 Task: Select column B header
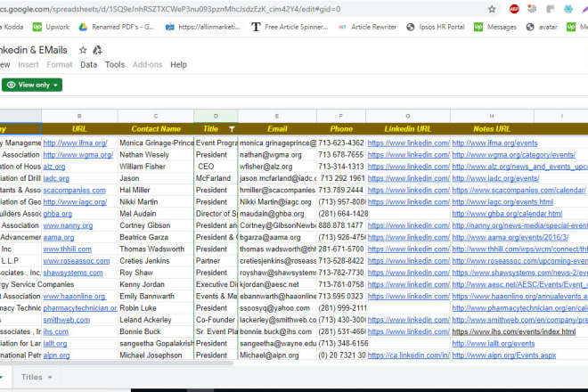click(x=79, y=116)
